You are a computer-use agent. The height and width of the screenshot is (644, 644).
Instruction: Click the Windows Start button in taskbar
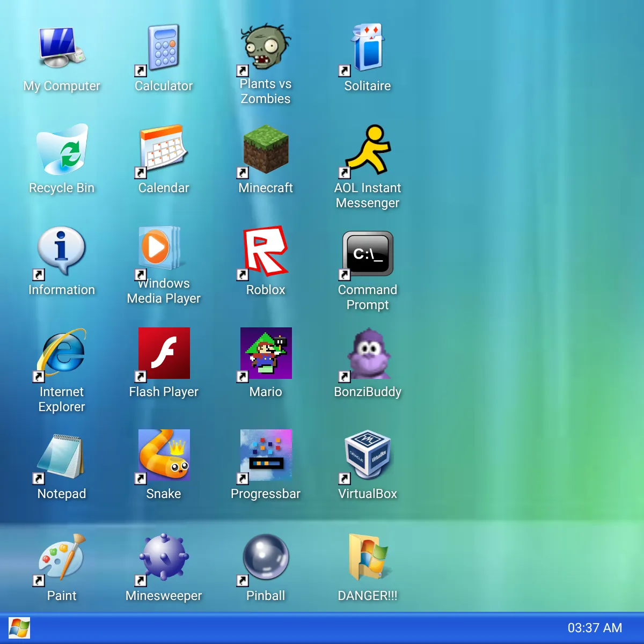[x=19, y=628]
